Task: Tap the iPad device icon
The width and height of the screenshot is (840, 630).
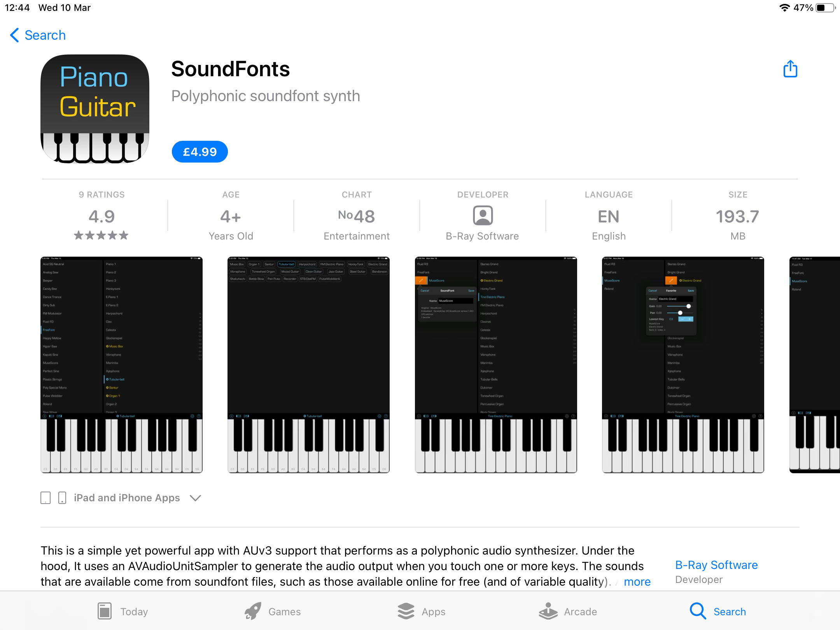Action: (x=45, y=498)
